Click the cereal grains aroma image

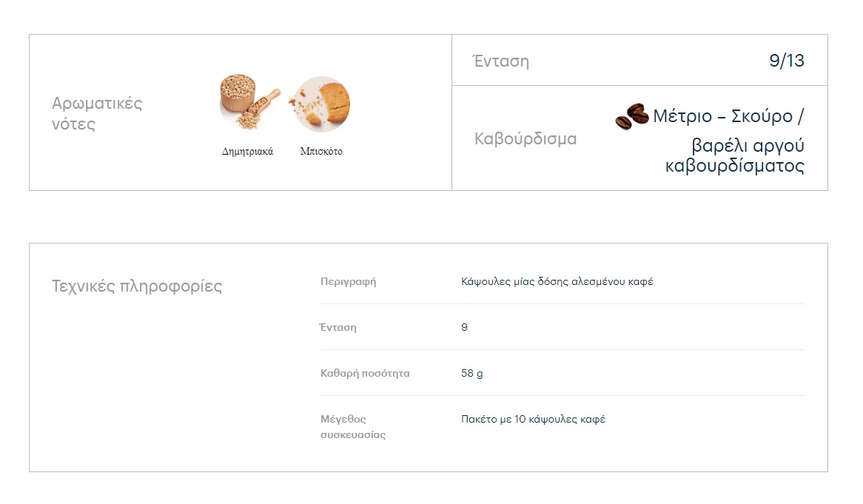[249, 102]
